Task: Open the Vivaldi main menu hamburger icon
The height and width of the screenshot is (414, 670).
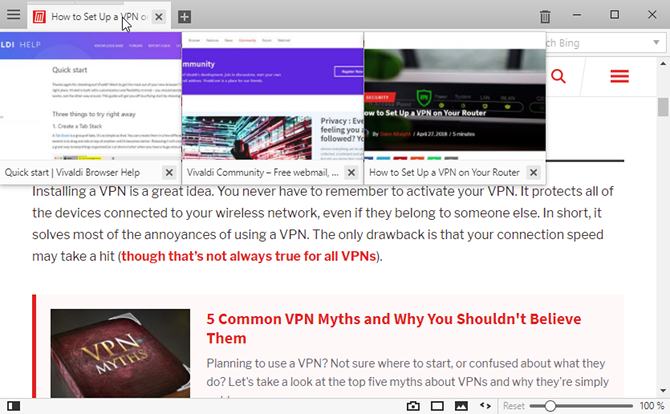Action: point(13,15)
